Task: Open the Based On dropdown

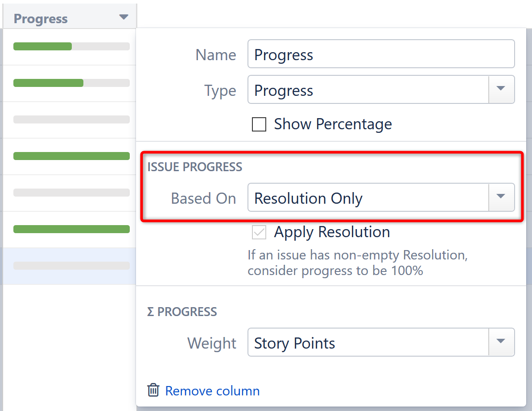Action: point(501,197)
